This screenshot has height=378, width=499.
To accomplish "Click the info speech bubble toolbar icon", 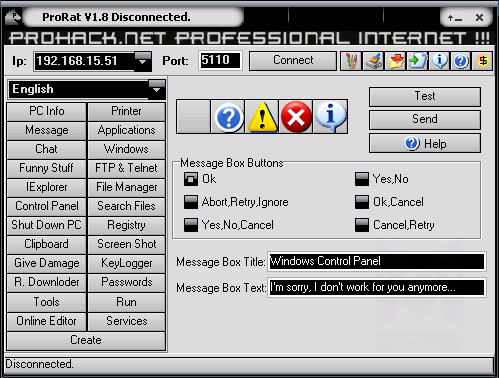I will tap(439, 61).
